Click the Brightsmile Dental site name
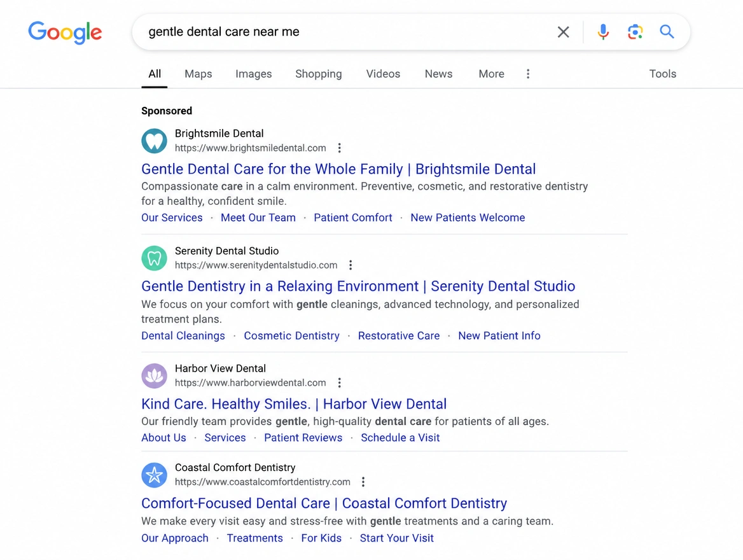The image size is (743, 560). (219, 134)
